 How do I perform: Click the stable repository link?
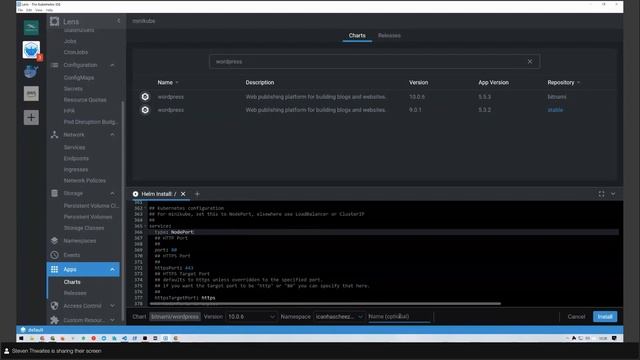coord(555,110)
